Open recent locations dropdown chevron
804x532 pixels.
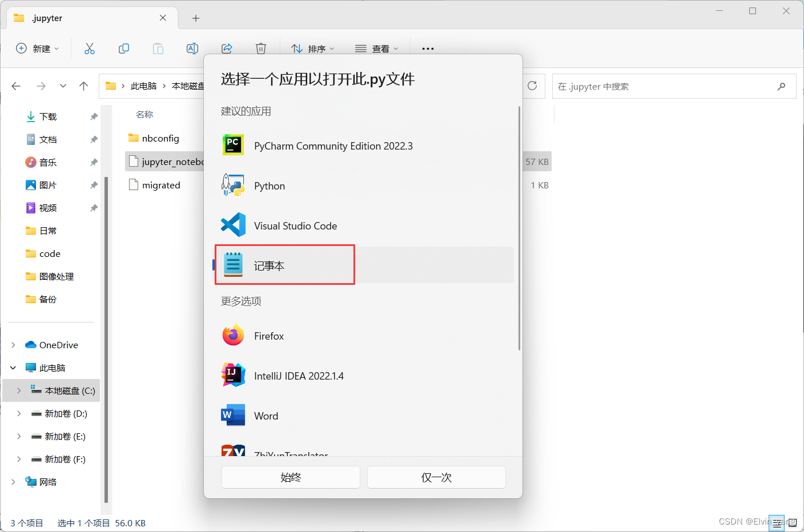point(63,86)
